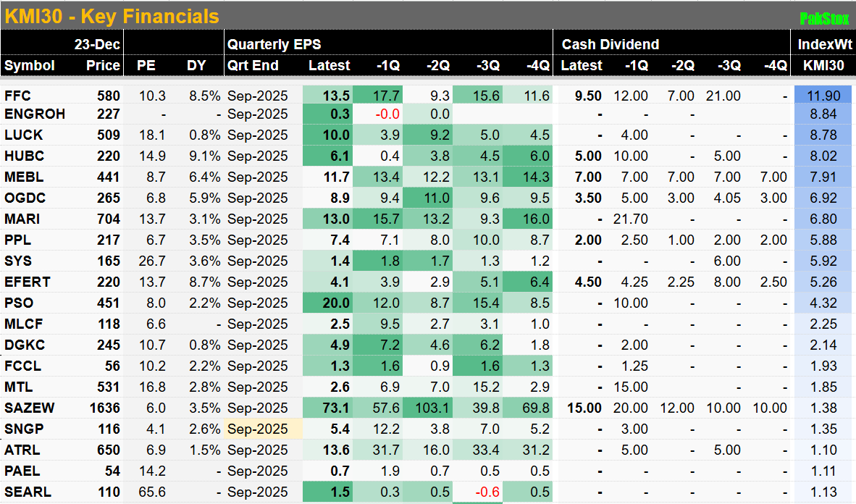Click HUBC dividend yield 9.1%
The height and width of the screenshot is (504, 856).
205,156
